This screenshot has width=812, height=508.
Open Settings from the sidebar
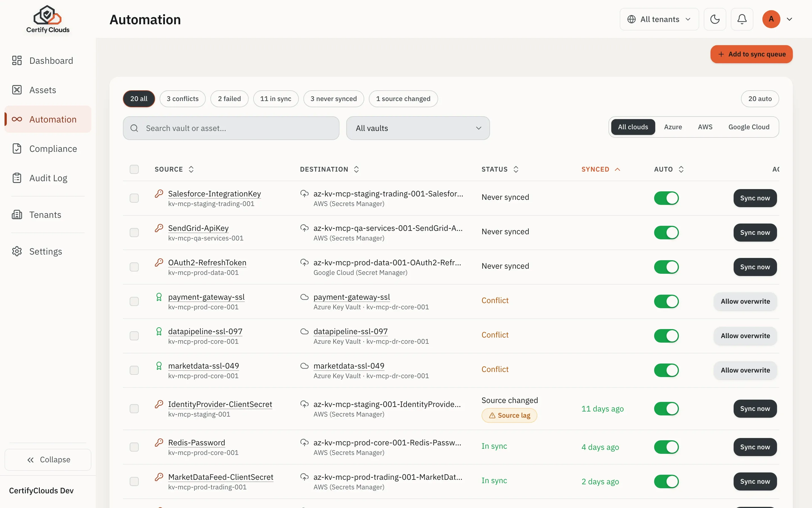[x=48, y=251]
